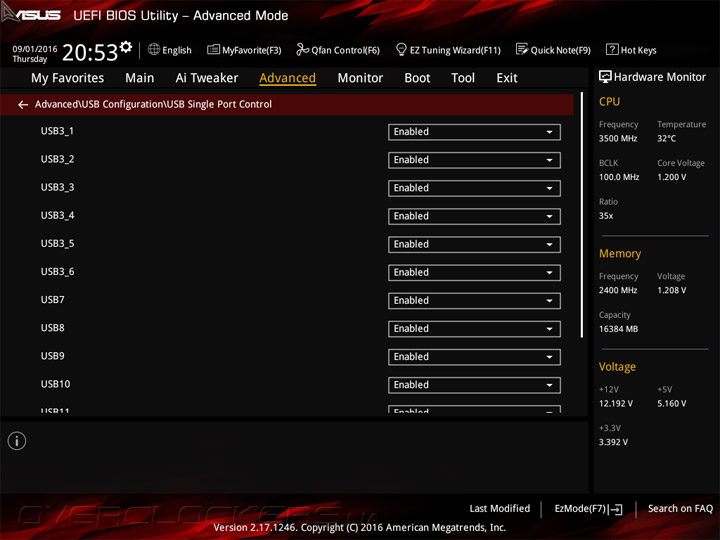Click Search on FAQ link
The height and width of the screenshot is (540, 720).
tap(680, 508)
